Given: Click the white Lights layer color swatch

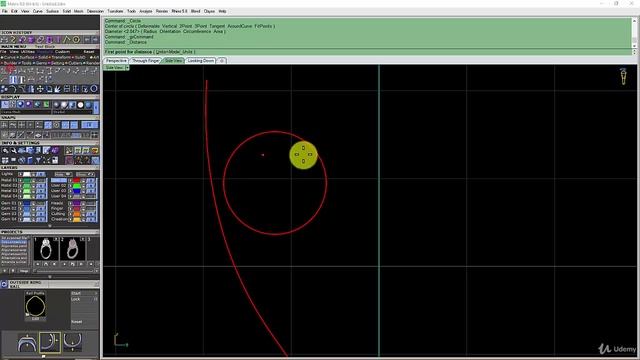Looking at the screenshot, I should click(27, 174).
